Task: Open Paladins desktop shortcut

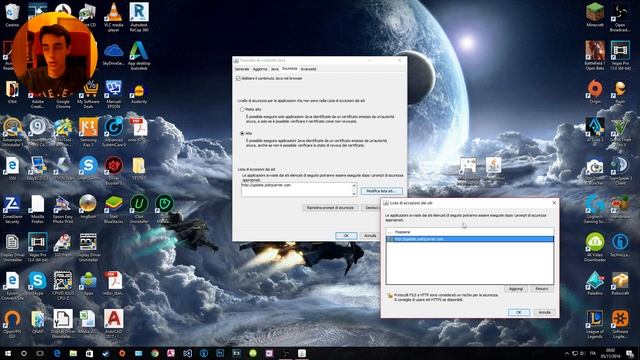Action: [x=595, y=284]
